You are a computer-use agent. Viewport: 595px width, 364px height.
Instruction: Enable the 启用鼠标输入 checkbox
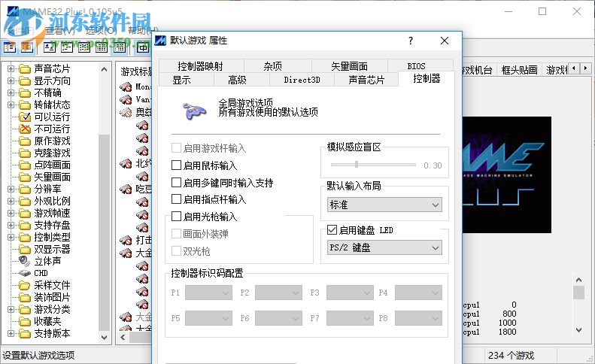tap(176, 165)
